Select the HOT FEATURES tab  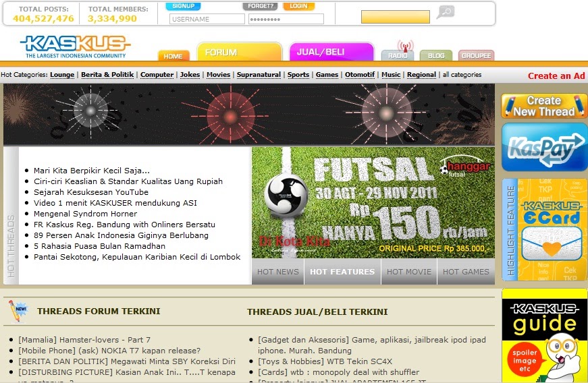(x=342, y=272)
